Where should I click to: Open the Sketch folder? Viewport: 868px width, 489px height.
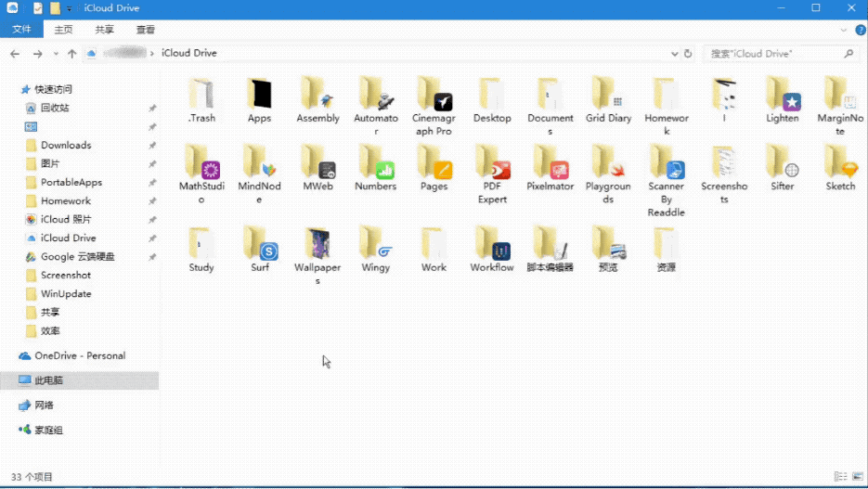pyautogui.click(x=840, y=166)
